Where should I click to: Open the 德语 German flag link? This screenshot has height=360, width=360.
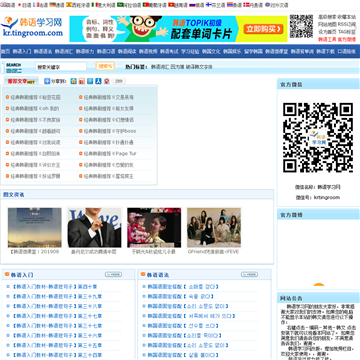pos(57,5)
